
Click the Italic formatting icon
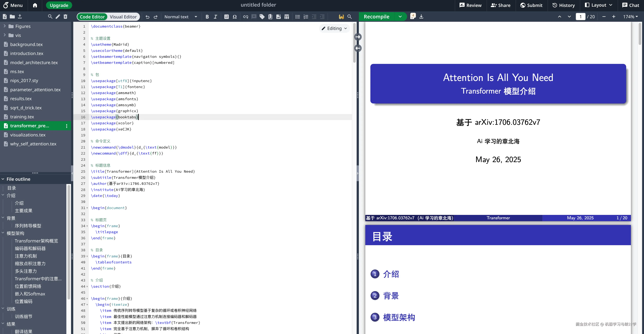pos(215,17)
